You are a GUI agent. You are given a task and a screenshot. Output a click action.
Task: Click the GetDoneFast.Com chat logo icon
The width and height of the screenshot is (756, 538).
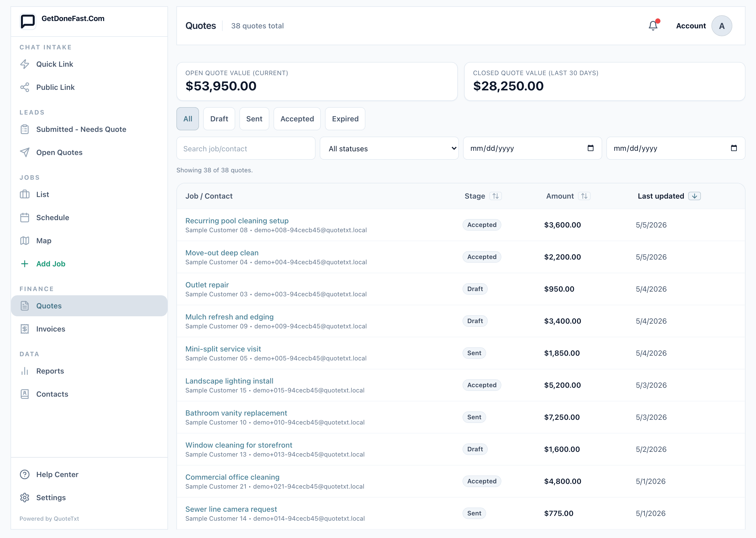click(x=28, y=21)
